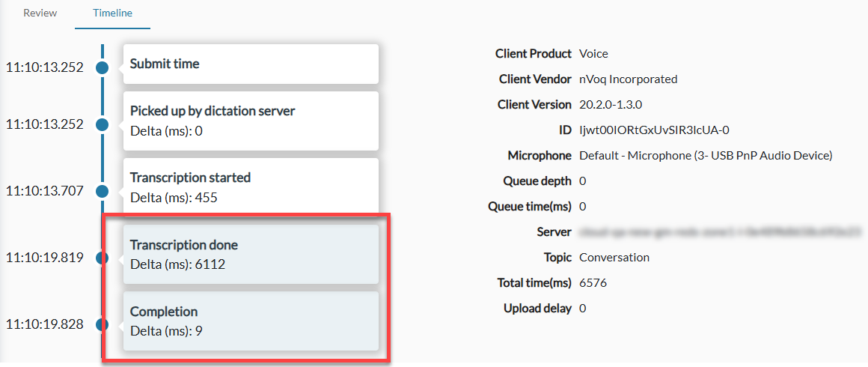Image resolution: width=868 pixels, height=367 pixels.
Task: Select the dot beside Picked up by dictation server
Action: coord(103,124)
